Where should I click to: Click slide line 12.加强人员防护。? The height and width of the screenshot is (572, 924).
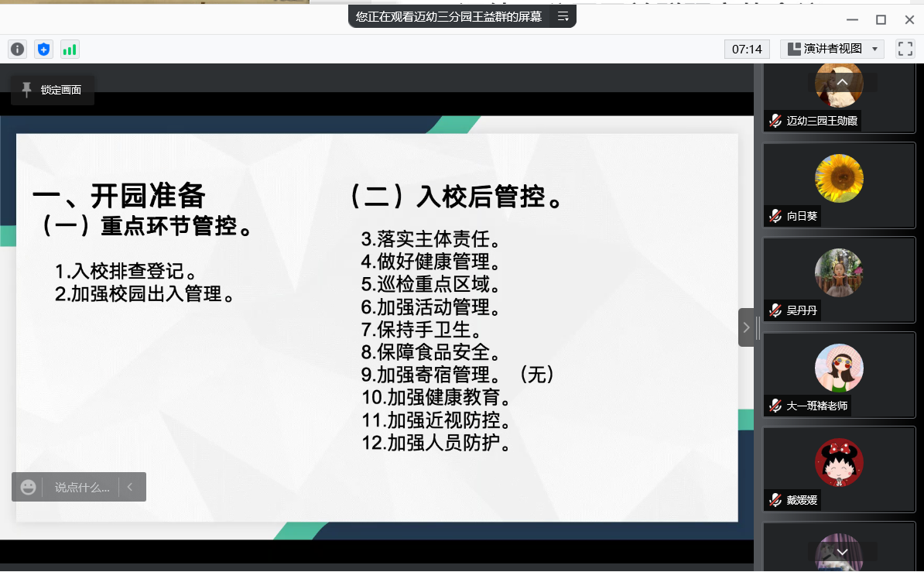pos(436,443)
